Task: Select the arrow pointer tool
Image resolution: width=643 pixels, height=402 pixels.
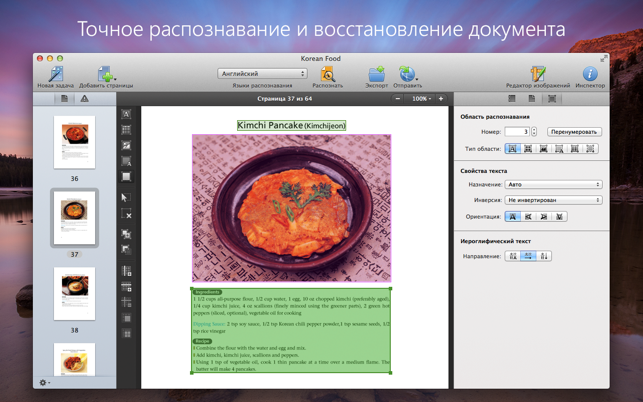Action: tap(126, 198)
